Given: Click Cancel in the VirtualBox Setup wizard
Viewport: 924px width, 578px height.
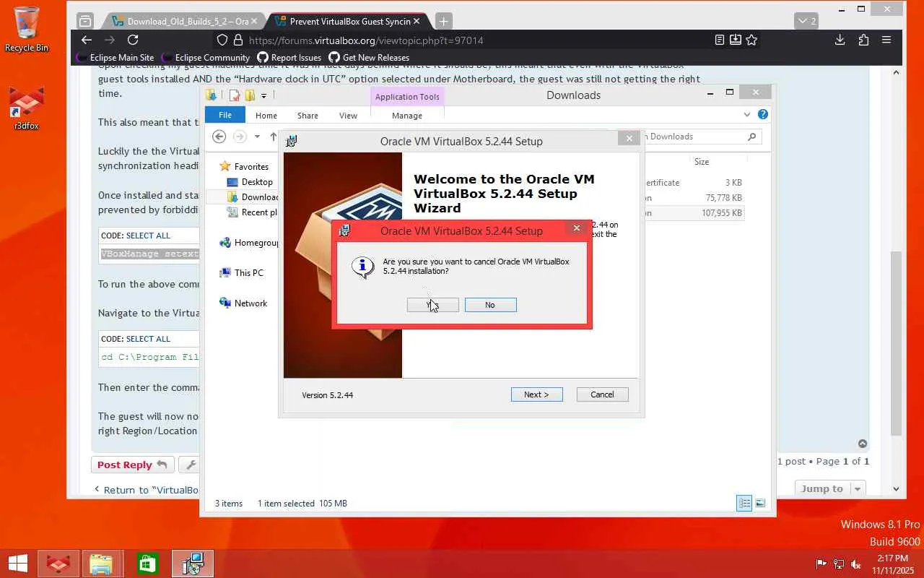Looking at the screenshot, I should pos(602,394).
